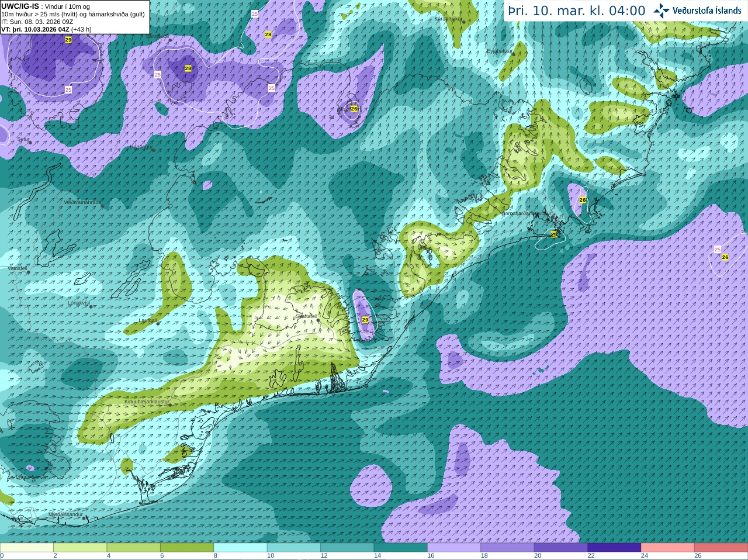Viewport: 748px width, 560px height.
Task: Click the Kárahnjúkar station label
Action: pyautogui.click(x=449, y=19)
